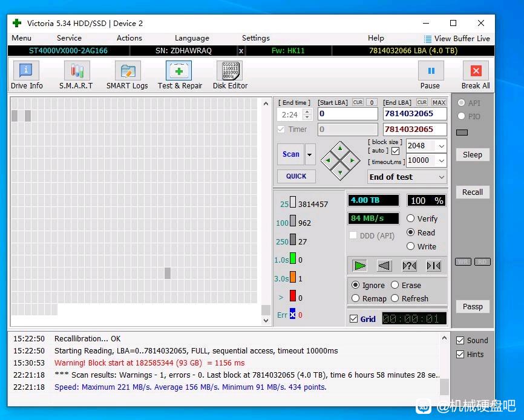This screenshot has width=524, height=420.
Task: Open the Language menu
Action: pos(192,38)
